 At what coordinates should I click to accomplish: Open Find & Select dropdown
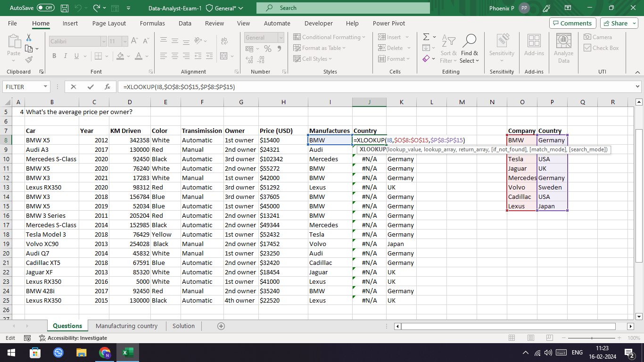point(469,49)
